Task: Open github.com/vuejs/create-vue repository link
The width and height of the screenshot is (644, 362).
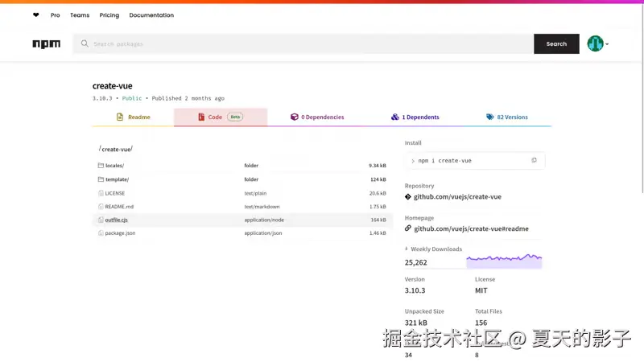Action: coord(457,196)
